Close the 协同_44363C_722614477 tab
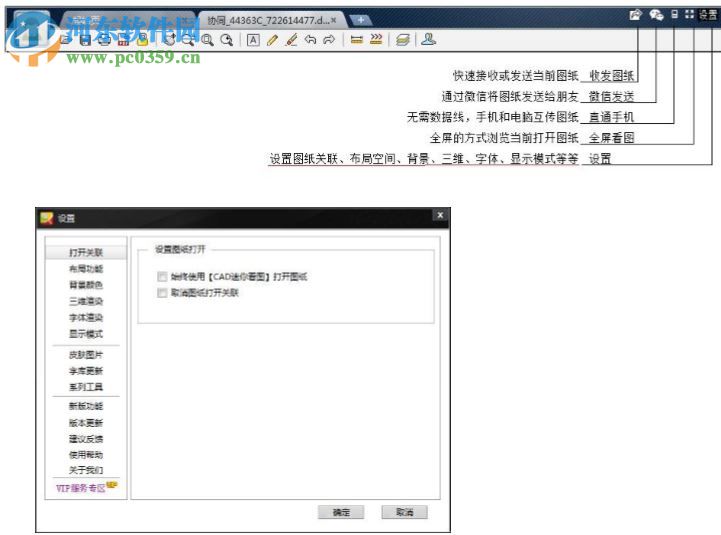Viewport: 721px width, 535px height. pyautogui.click(x=334, y=20)
